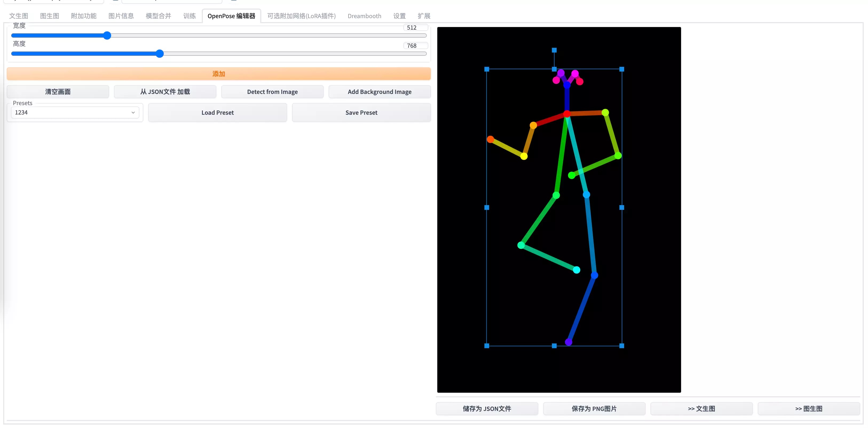This screenshot has height=428, width=868.
Task: Click Add Background Image
Action: coord(379,92)
